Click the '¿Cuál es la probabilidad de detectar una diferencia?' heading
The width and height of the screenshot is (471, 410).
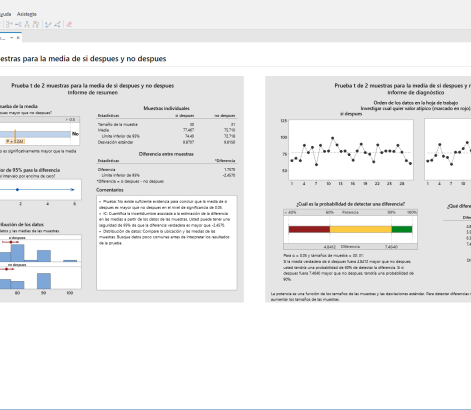click(350, 204)
